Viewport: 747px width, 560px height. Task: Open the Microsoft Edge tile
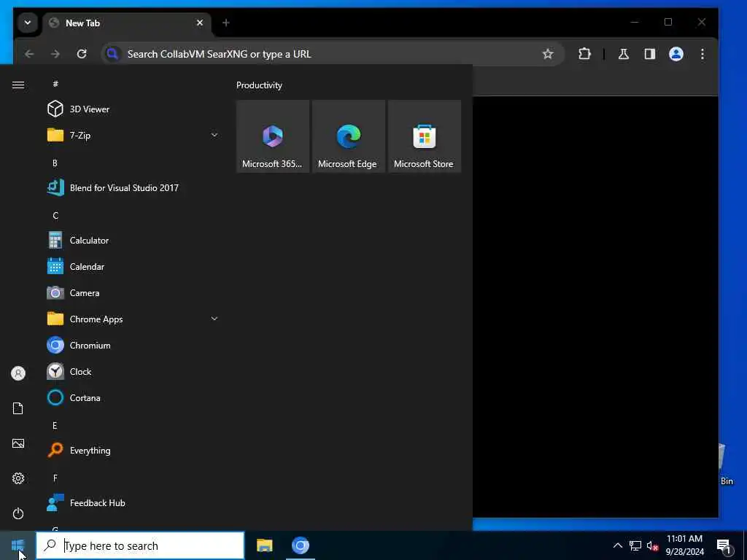(x=348, y=136)
